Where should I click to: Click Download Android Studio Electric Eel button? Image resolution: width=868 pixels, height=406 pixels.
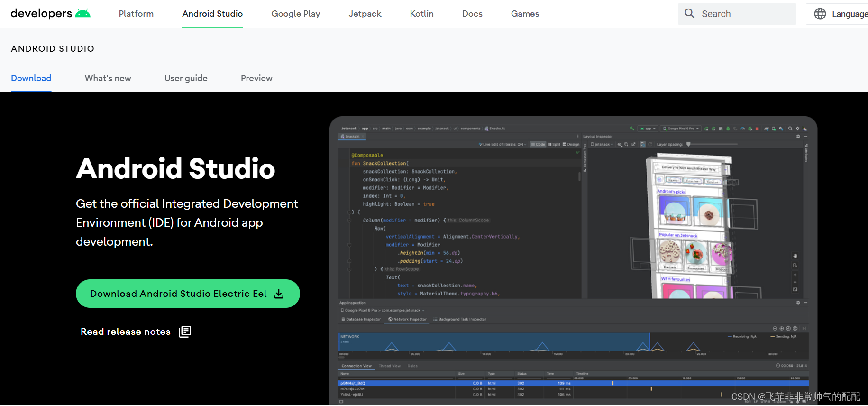[188, 294]
